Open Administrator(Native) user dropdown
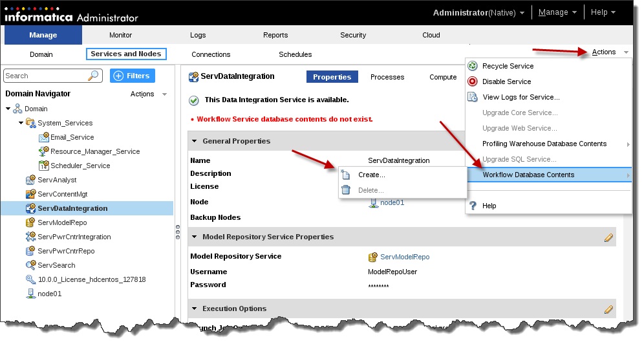The width and height of the screenshot is (644, 346). click(478, 13)
